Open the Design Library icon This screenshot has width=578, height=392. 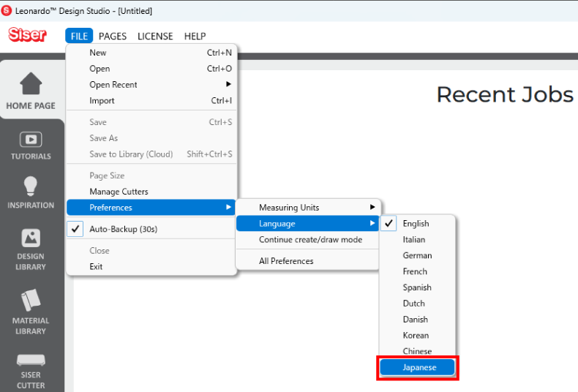[x=31, y=238]
